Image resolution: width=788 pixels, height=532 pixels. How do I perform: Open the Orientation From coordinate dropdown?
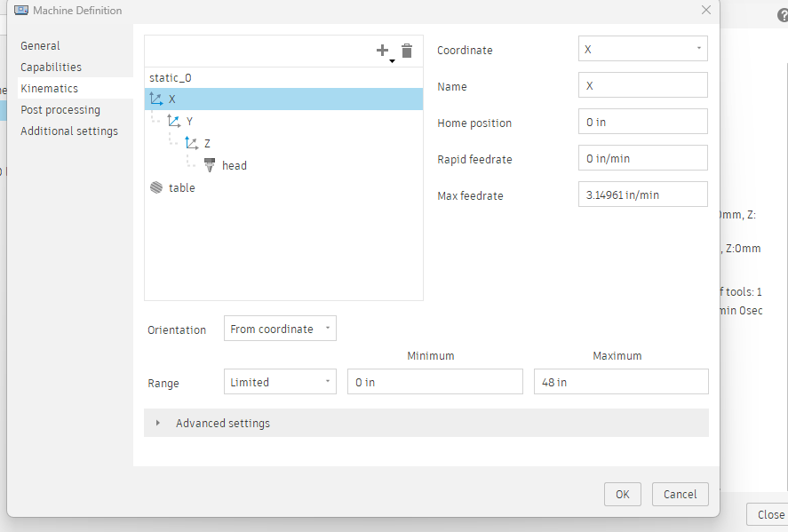280,328
